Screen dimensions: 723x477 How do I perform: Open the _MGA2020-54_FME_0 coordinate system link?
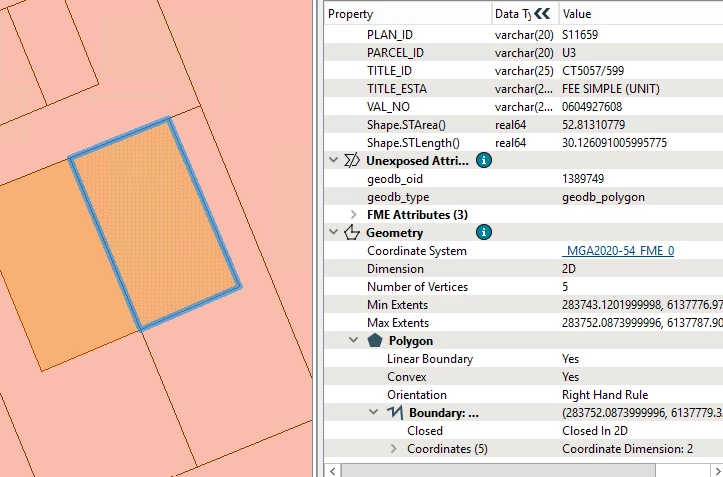(x=618, y=250)
